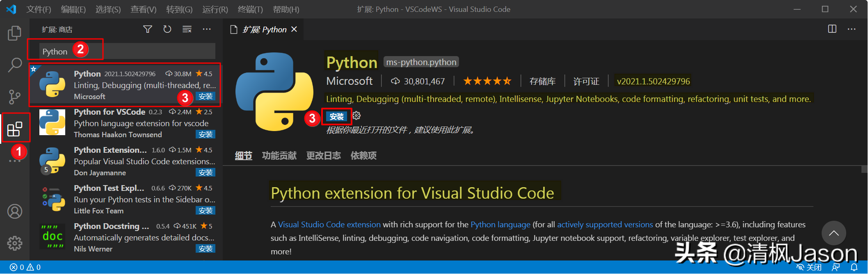
Task: Select the 更改日志 changelog tab
Action: click(324, 156)
